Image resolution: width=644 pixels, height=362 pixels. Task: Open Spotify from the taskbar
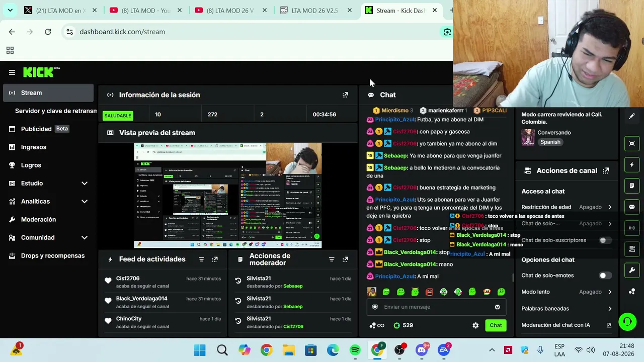coord(355,350)
